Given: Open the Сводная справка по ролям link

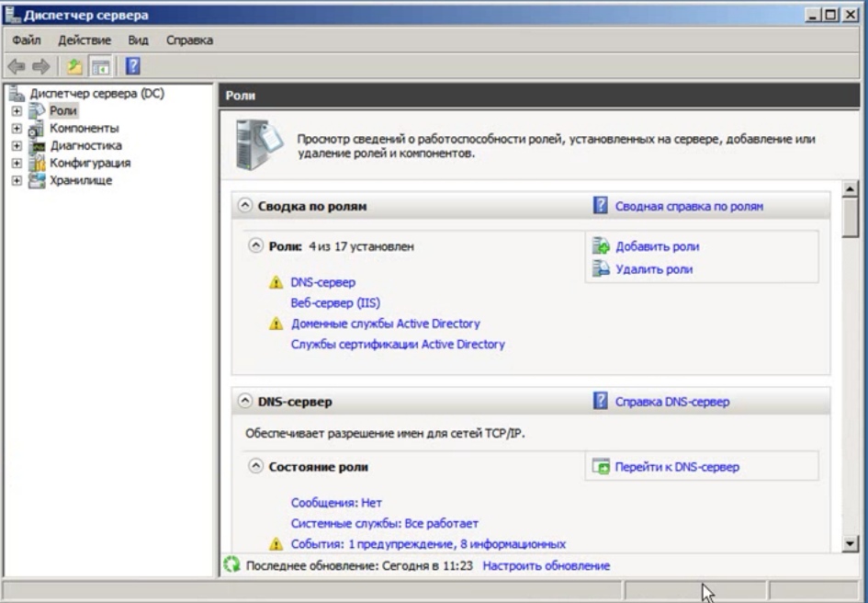Looking at the screenshot, I should coord(689,206).
